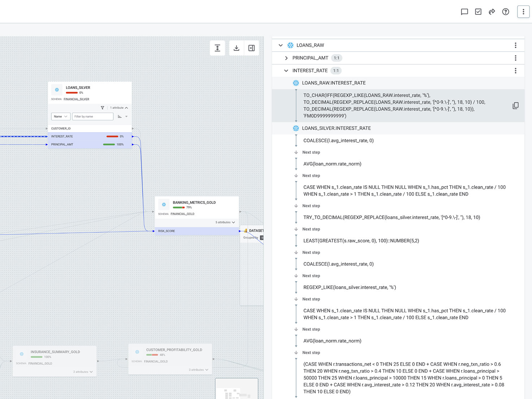Screen dimensions: 532x399
Task: Click the fit-to-height icon on the canvas
Action: [217, 48]
